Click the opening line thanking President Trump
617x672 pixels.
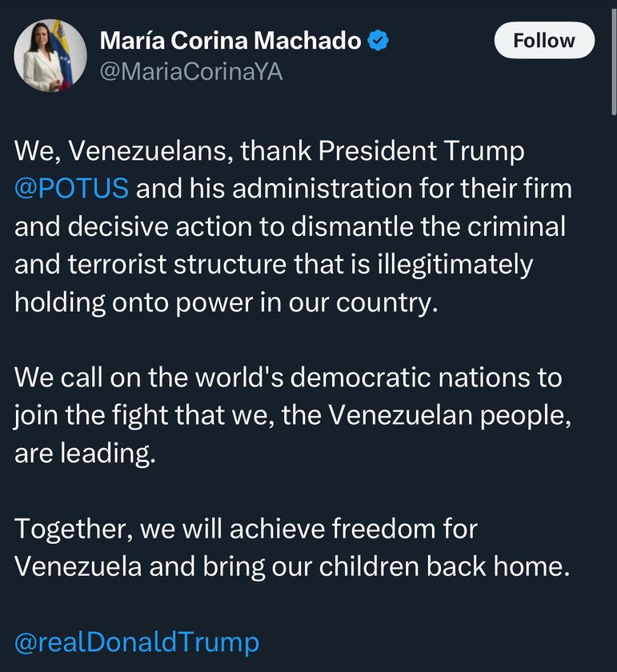(x=269, y=151)
